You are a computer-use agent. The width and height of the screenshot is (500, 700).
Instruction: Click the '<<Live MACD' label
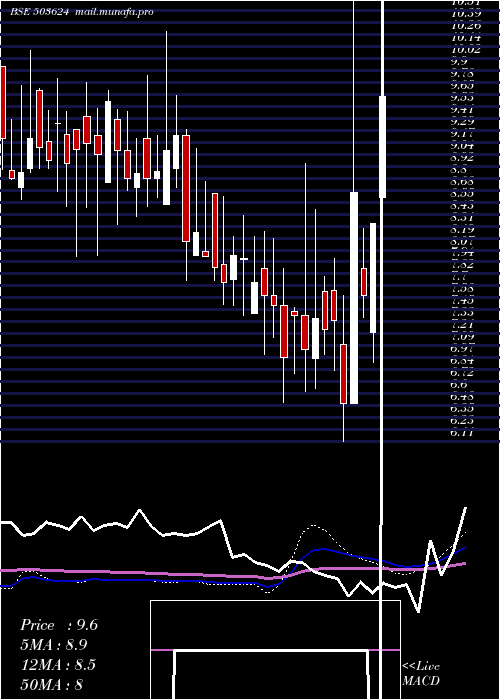coord(421,673)
